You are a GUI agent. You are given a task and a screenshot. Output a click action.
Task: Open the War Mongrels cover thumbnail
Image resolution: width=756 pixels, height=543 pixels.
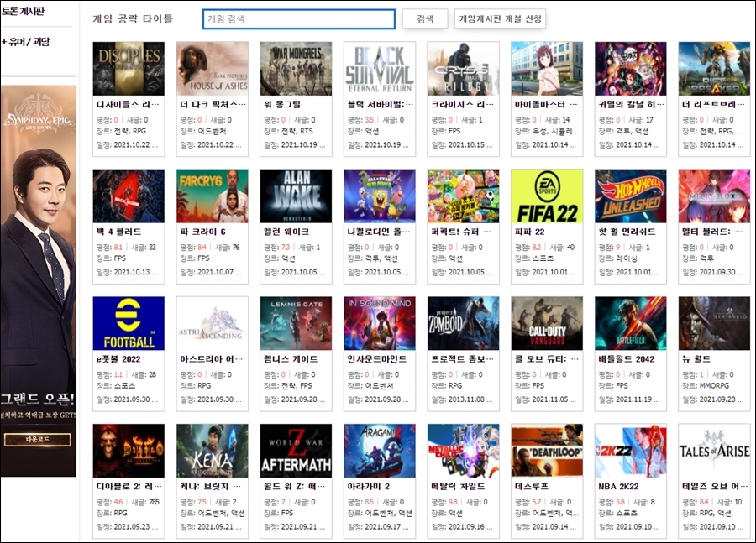296,69
